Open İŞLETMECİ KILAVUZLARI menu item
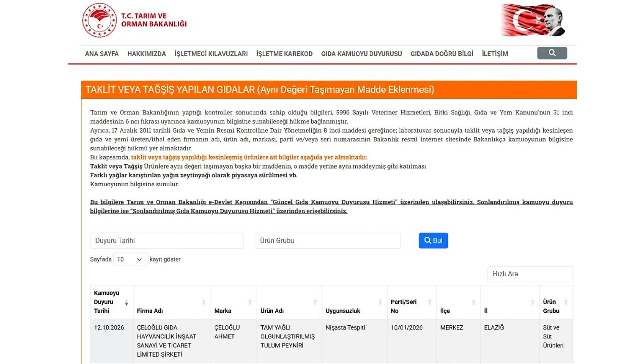Viewport: 644px width, 364px height. pos(211,54)
